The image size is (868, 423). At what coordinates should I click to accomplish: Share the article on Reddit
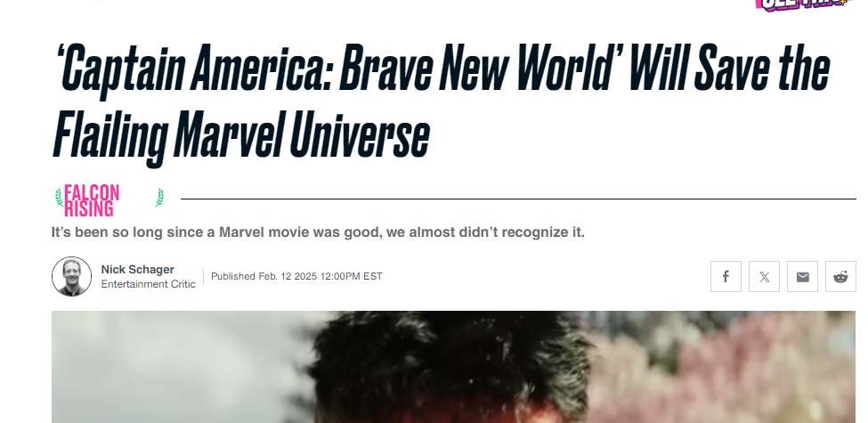pos(840,276)
